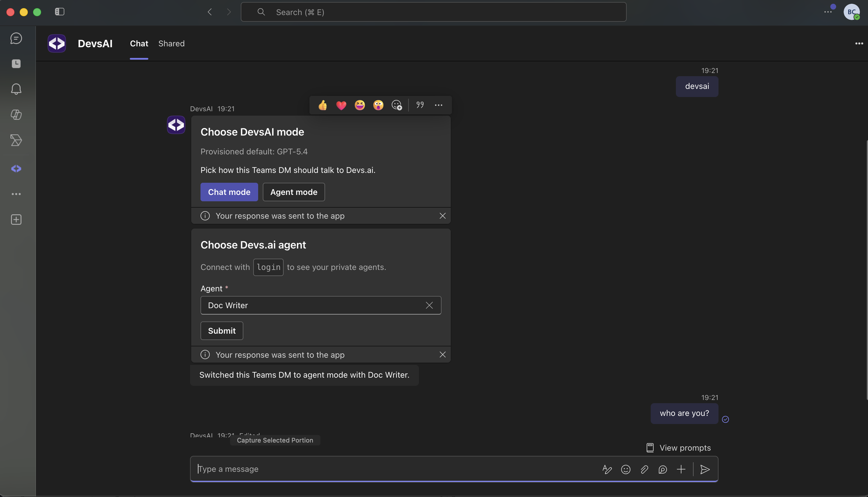Toggle the sidebar panel icon in the title bar
This screenshot has height=497, width=868.
tap(60, 12)
